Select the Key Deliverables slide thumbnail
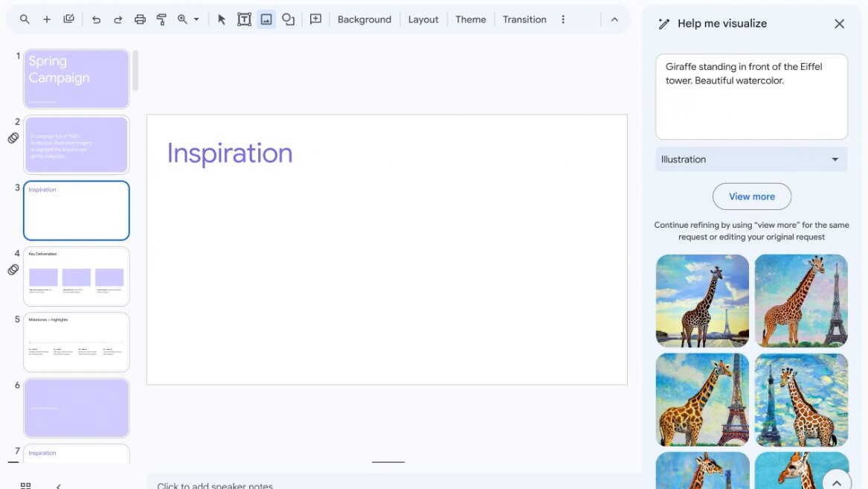The image size is (868, 489). coord(76,276)
